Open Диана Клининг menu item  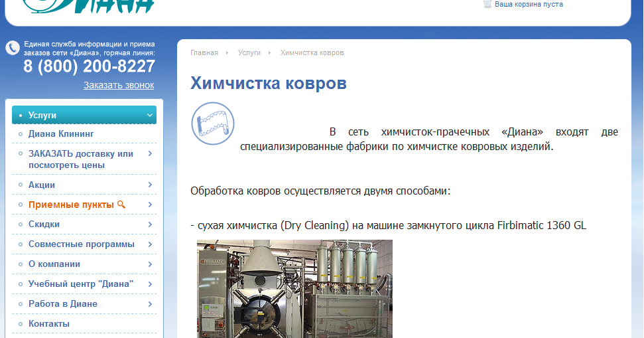point(61,133)
